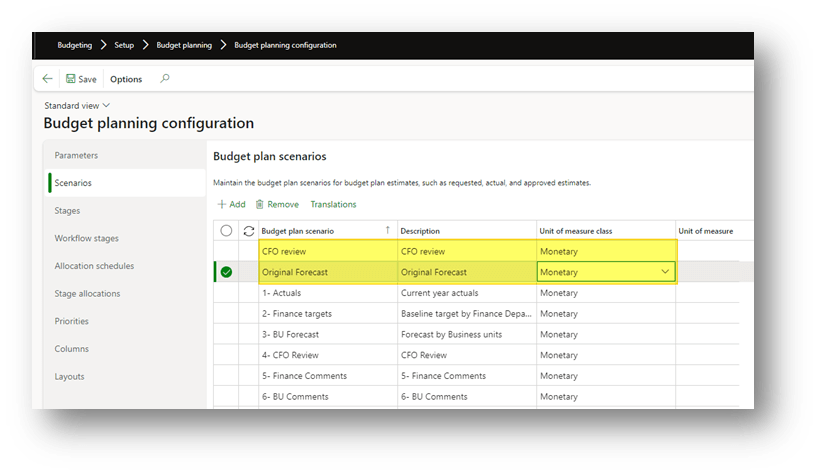Switch to the Stages tab
Image resolution: width=819 pixels, height=474 pixels.
tap(67, 211)
